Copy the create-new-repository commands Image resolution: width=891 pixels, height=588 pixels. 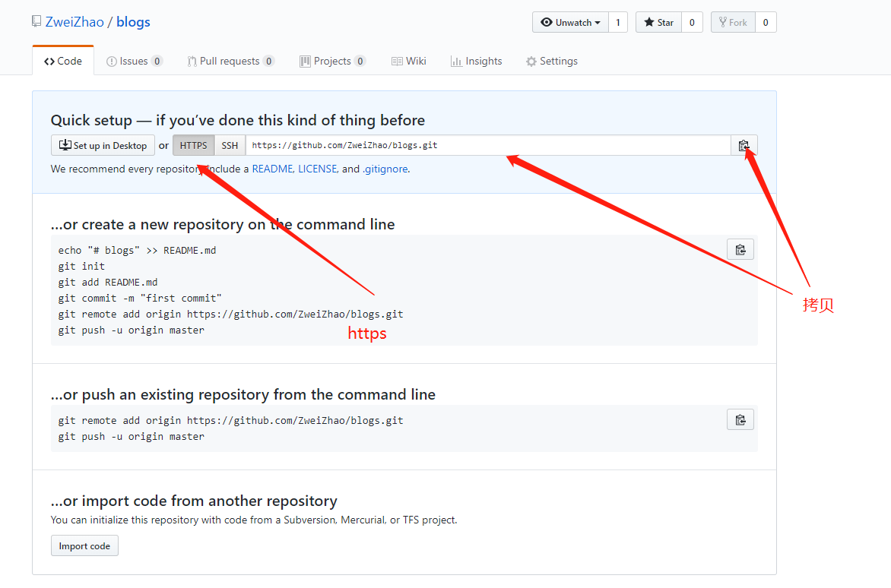[740, 249]
